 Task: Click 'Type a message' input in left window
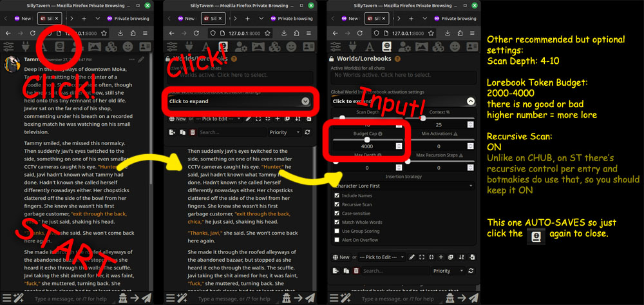click(71, 299)
